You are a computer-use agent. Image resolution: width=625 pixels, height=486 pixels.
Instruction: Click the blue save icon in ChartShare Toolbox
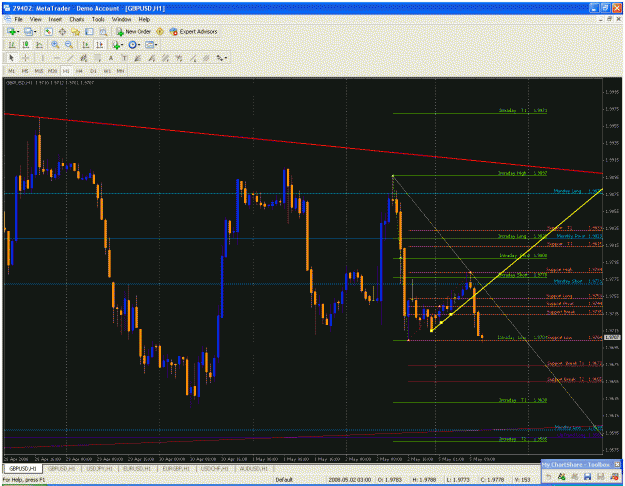point(588,476)
